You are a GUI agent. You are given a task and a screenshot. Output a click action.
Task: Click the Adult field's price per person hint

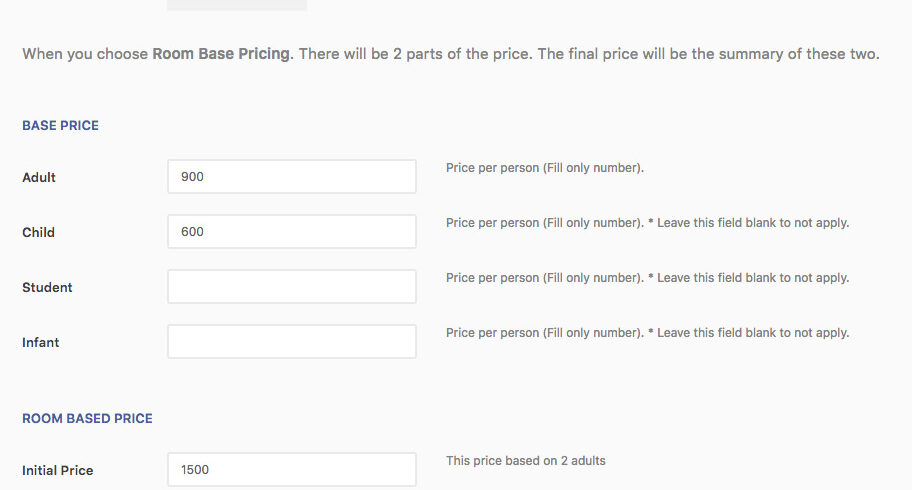click(x=545, y=168)
